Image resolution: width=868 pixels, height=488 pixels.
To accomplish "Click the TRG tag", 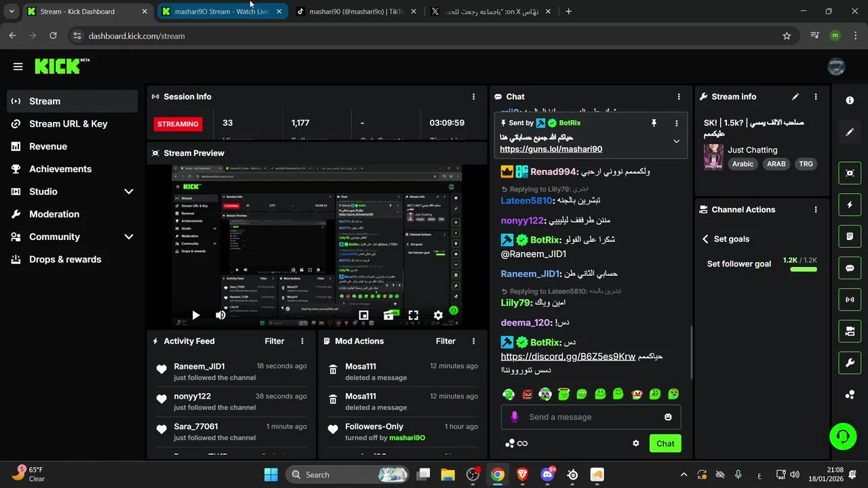I will (806, 164).
